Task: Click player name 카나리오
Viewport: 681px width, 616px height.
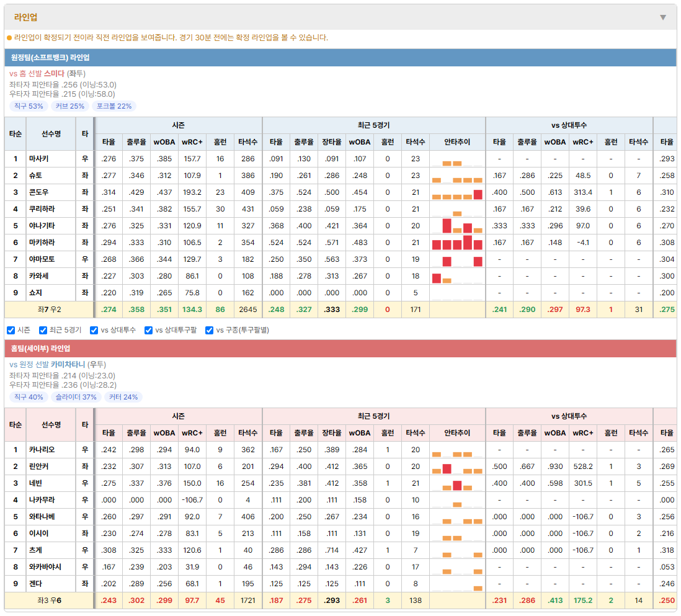Action: 42,450
